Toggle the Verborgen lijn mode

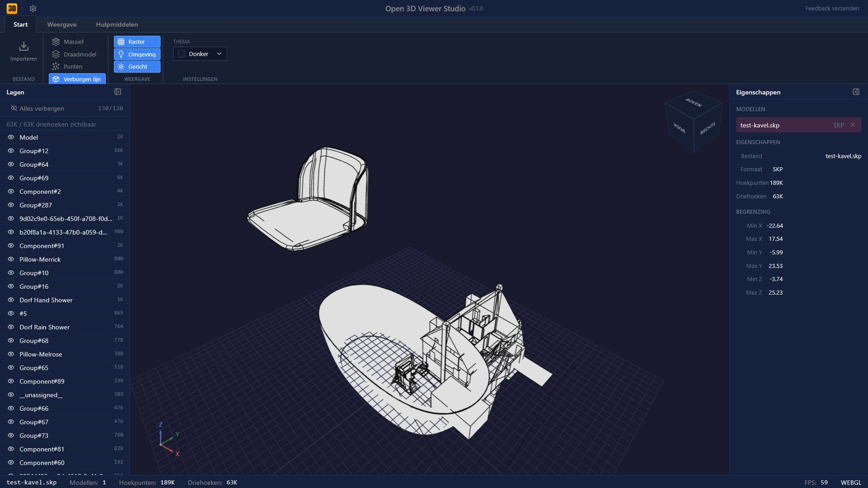point(77,79)
